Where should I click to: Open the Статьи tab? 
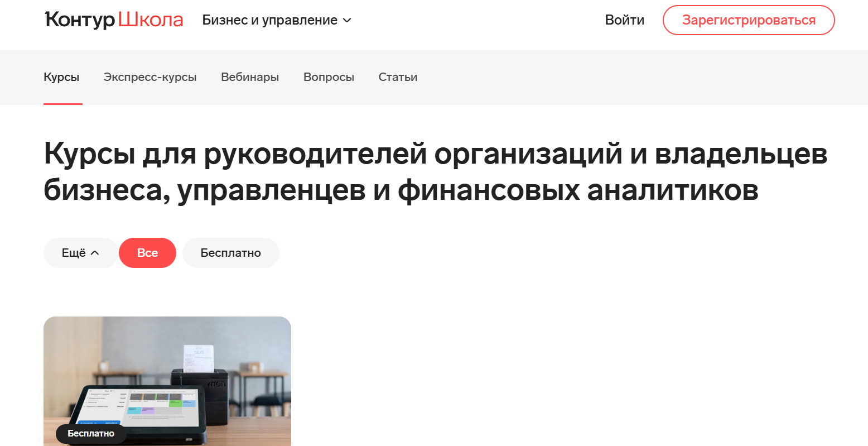point(398,77)
